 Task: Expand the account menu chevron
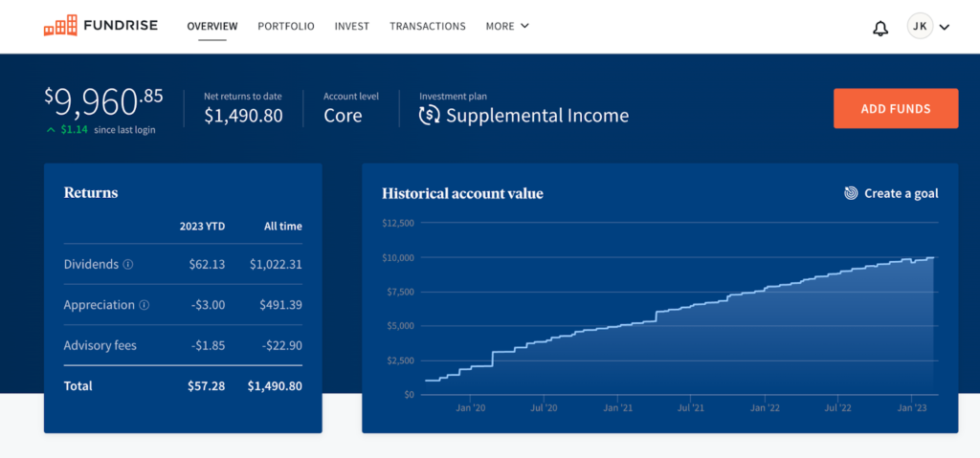(945, 28)
